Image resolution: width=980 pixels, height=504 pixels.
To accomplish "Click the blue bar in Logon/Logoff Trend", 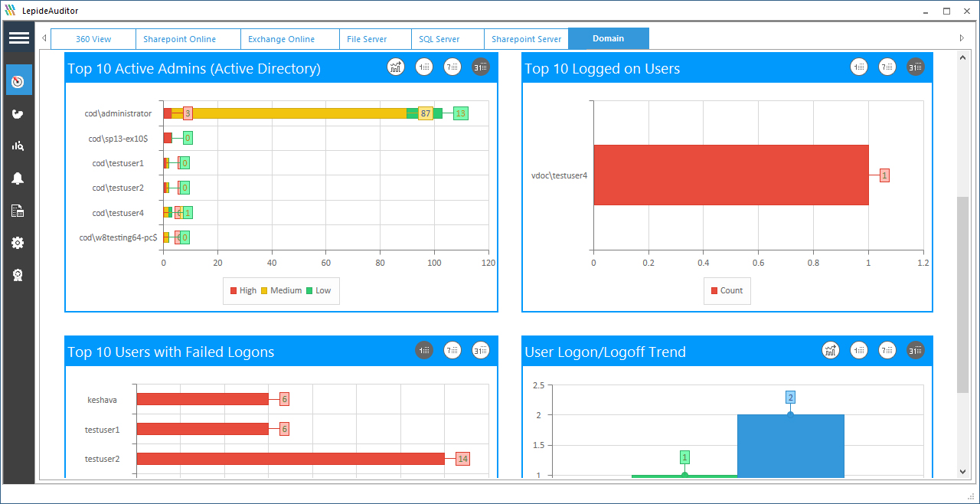I will click(790, 446).
